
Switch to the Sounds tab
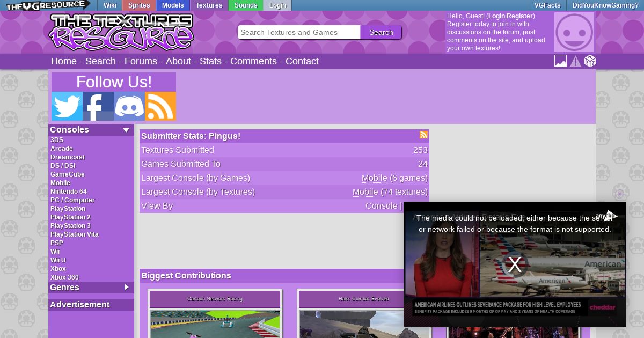click(x=246, y=5)
